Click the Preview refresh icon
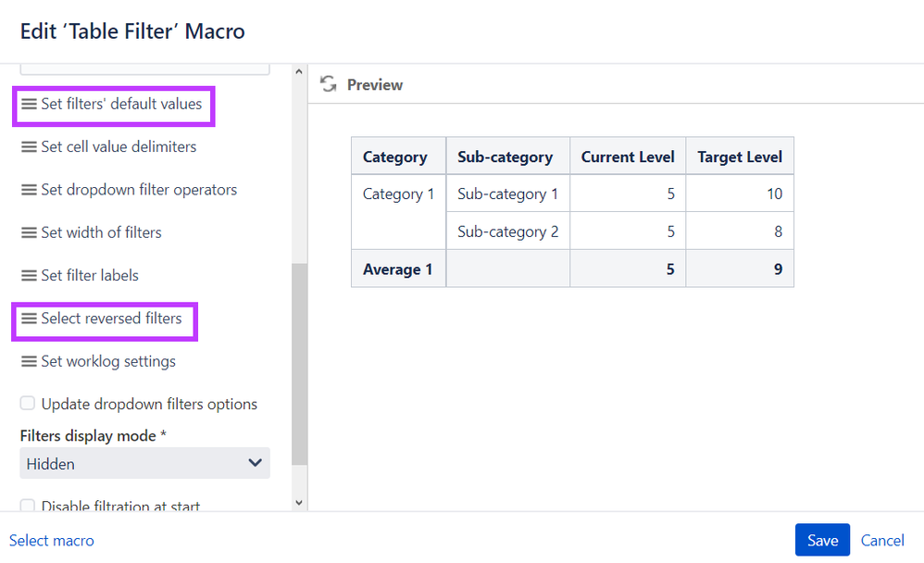 click(328, 84)
